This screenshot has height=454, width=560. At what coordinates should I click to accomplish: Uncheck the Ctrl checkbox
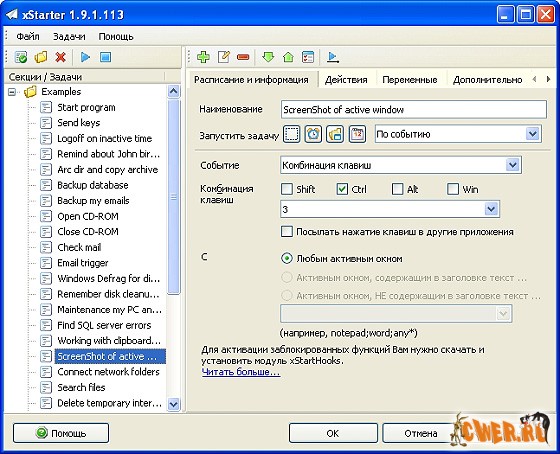pos(342,189)
